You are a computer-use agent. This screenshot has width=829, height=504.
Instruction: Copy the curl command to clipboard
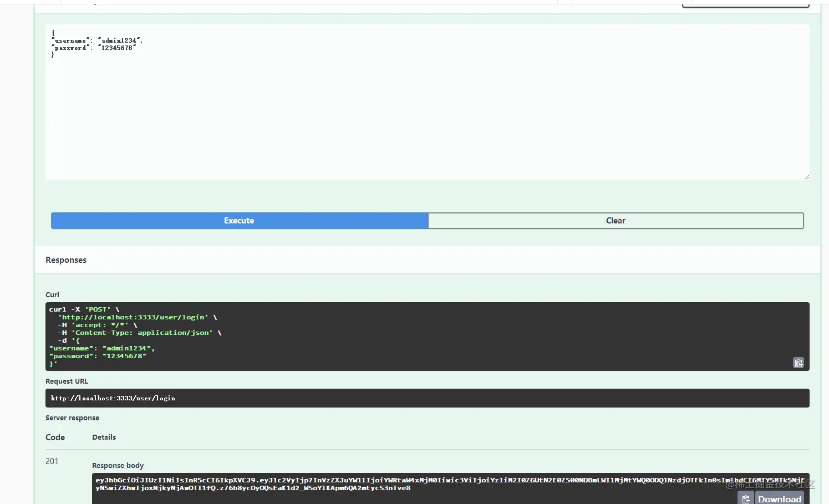(799, 363)
